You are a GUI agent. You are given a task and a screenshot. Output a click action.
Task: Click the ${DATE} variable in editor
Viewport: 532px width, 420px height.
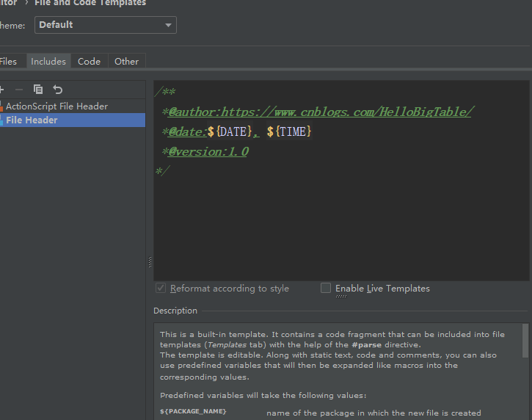pyautogui.click(x=230, y=131)
